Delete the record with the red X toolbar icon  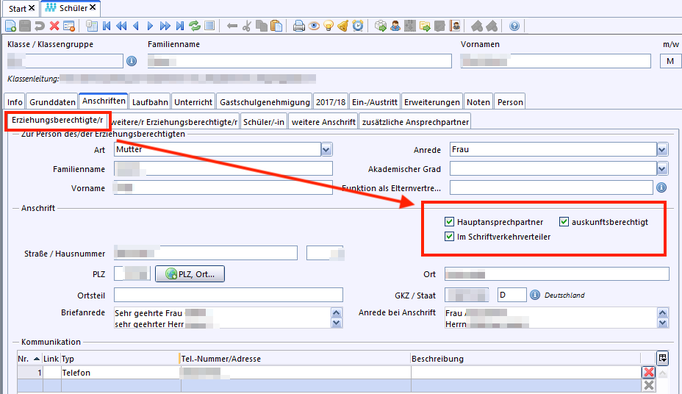(x=54, y=26)
